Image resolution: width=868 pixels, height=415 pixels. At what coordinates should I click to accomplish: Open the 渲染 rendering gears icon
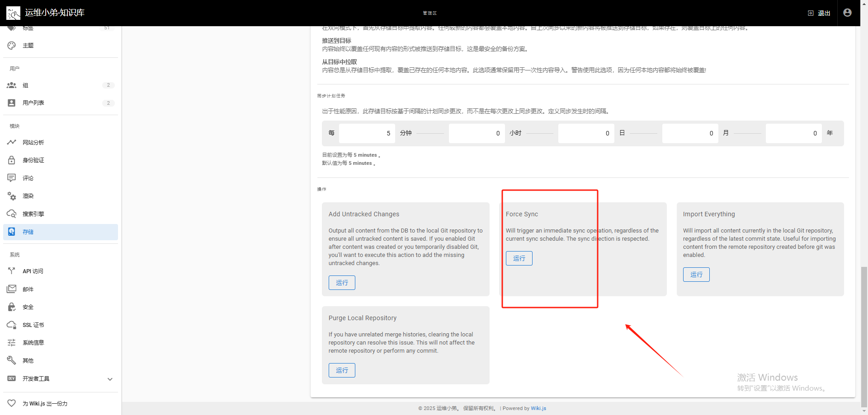point(12,196)
